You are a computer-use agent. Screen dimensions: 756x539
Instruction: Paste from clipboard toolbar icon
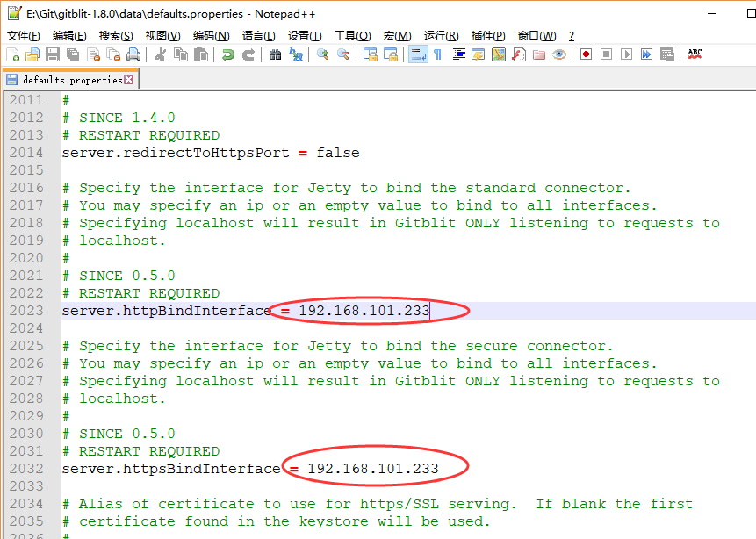[x=200, y=55]
